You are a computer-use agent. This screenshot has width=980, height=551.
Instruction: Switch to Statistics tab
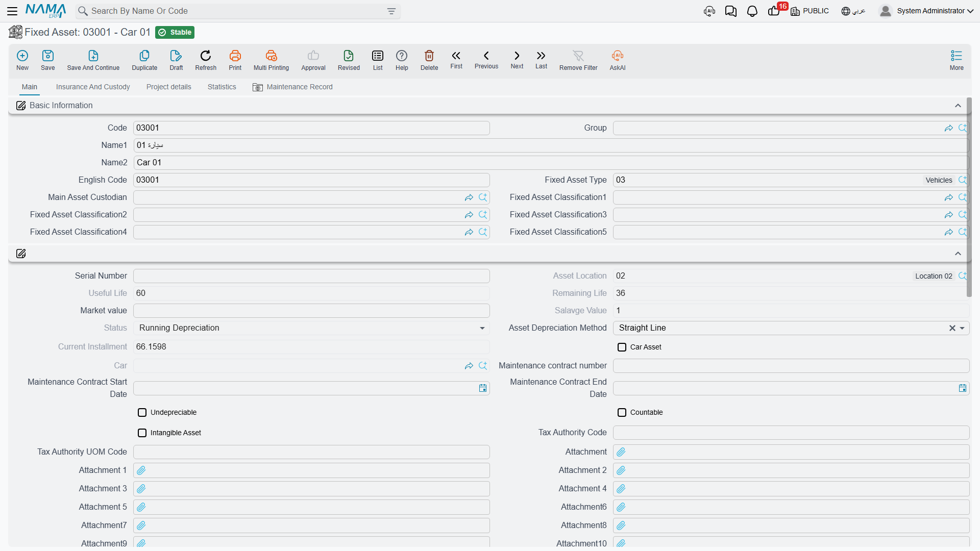[222, 87]
